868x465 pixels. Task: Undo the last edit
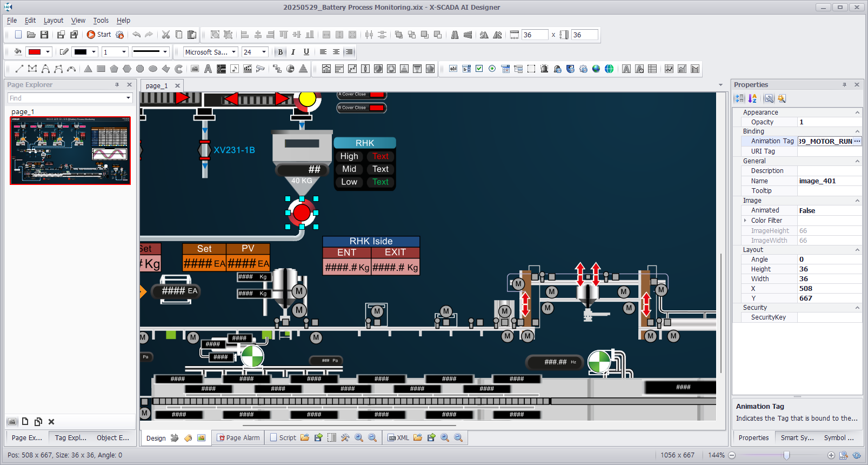136,35
